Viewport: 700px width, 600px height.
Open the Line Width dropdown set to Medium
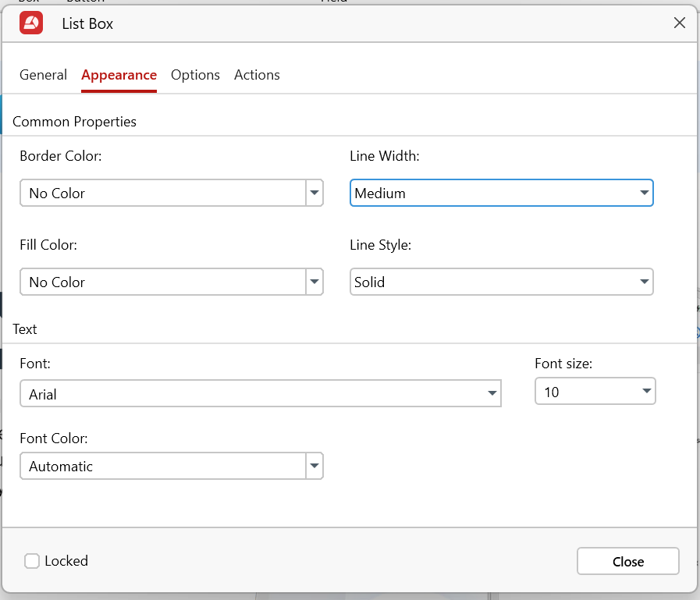(501, 193)
